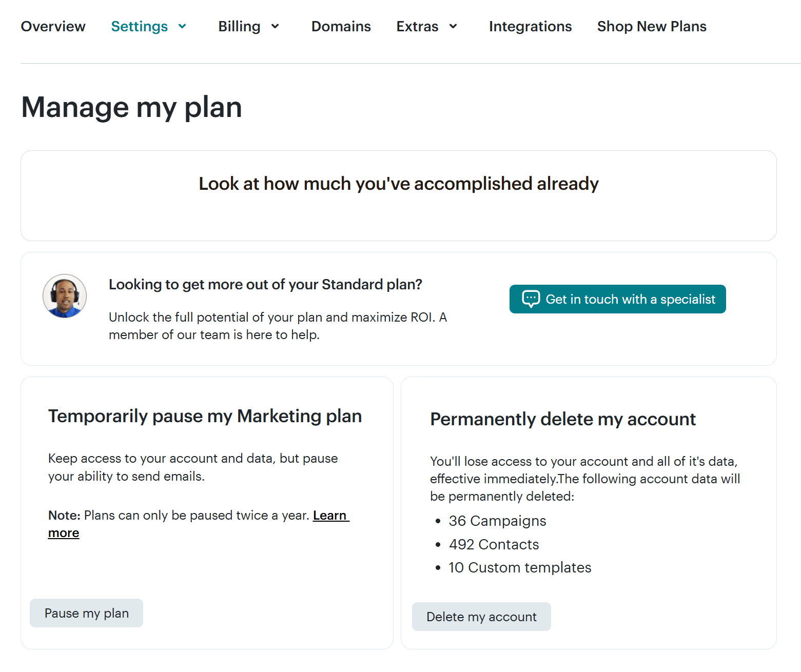Follow the Learn more link
The image size is (801, 672).
pyautogui.click(x=330, y=516)
